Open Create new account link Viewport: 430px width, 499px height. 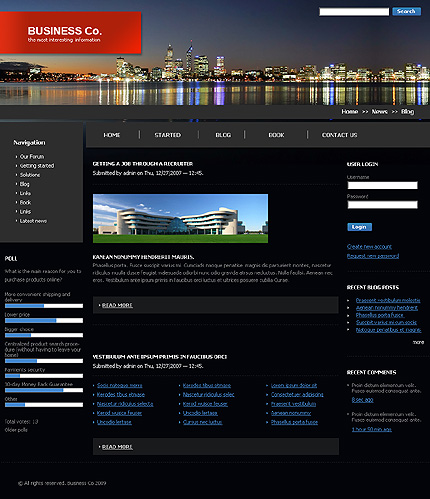[369, 247]
